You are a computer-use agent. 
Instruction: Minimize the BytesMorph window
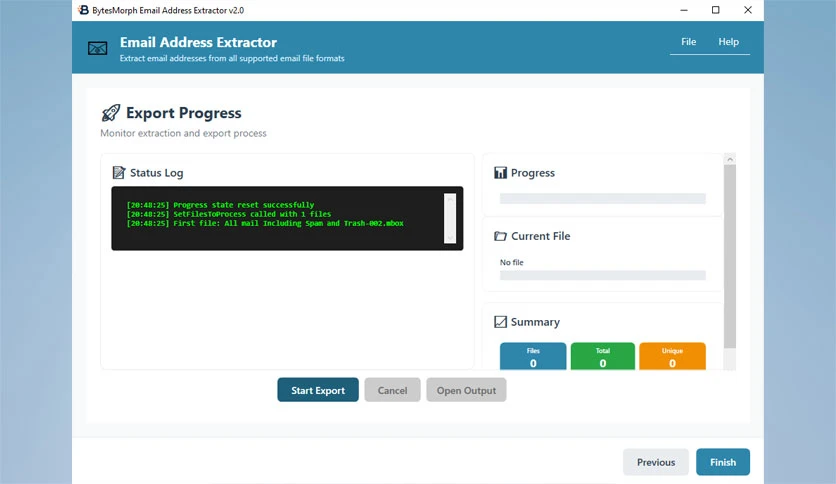[684, 10]
